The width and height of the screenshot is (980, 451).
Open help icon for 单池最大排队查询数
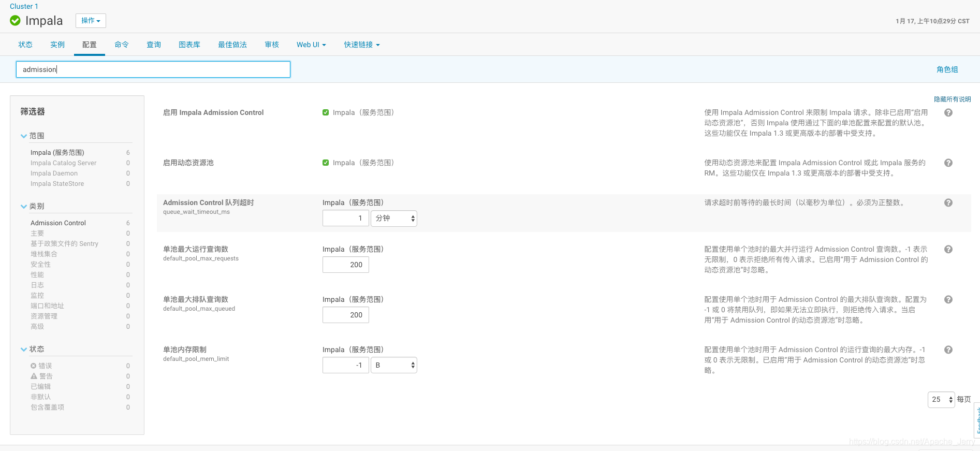[948, 299]
